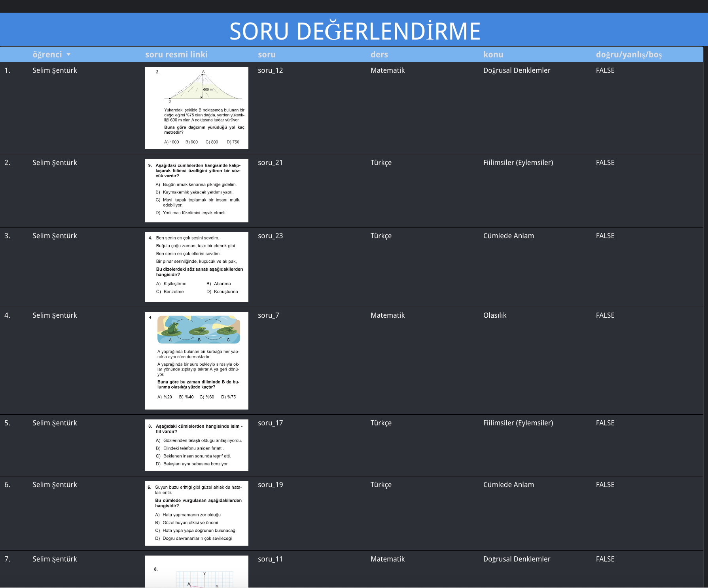708x588 pixels.
Task: Click Doğrusal Denklemler in the soru_12 row
Action: click(x=517, y=70)
